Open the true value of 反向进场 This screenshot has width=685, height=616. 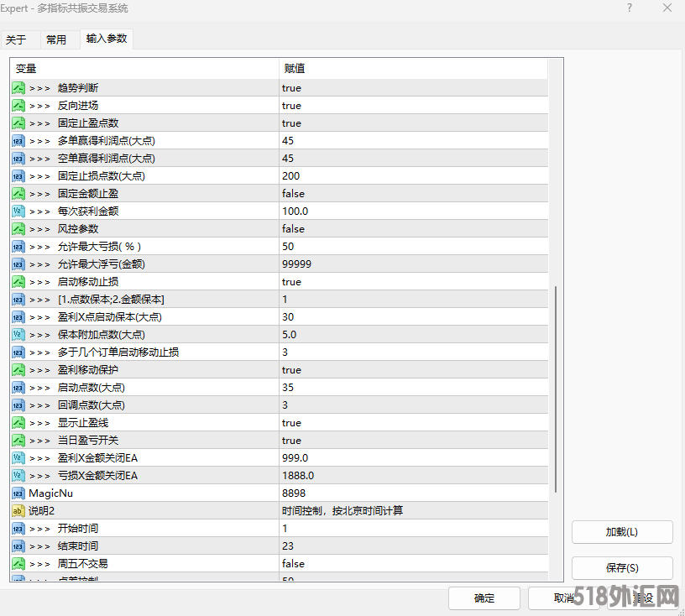coord(413,106)
